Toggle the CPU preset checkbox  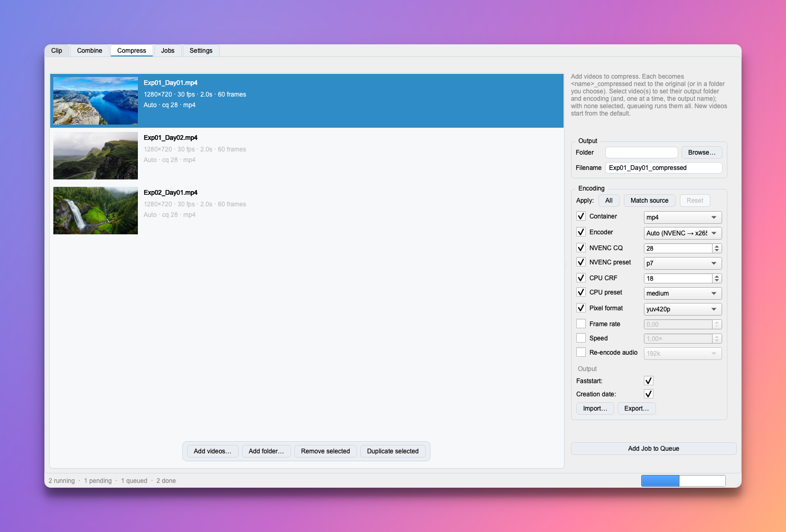(x=581, y=292)
